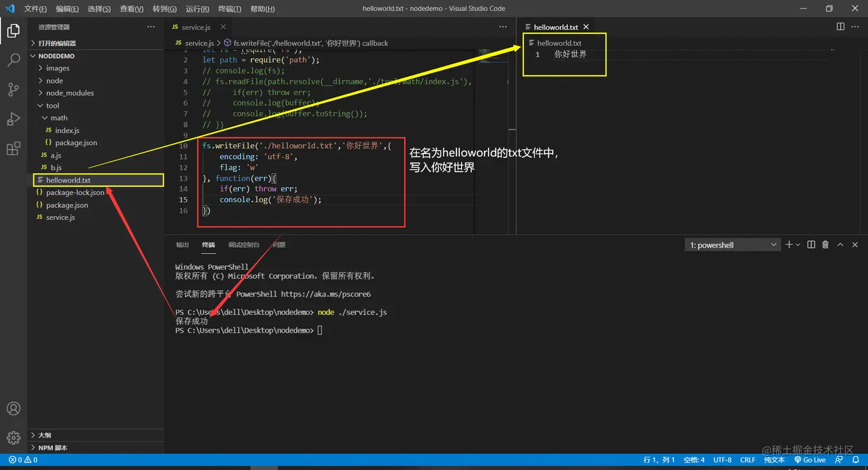Open b.js in the file tree
The image size is (868, 470).
click(x=56, y=168)
